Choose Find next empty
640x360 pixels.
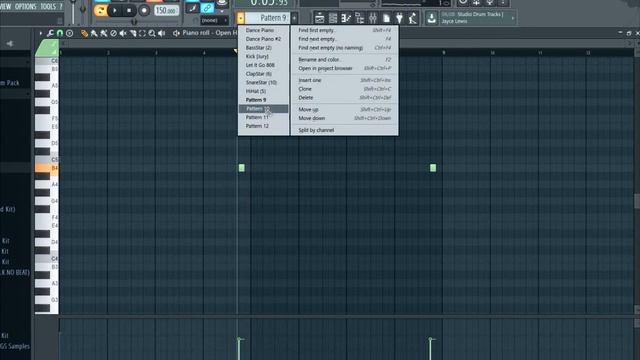click(344, 39)
